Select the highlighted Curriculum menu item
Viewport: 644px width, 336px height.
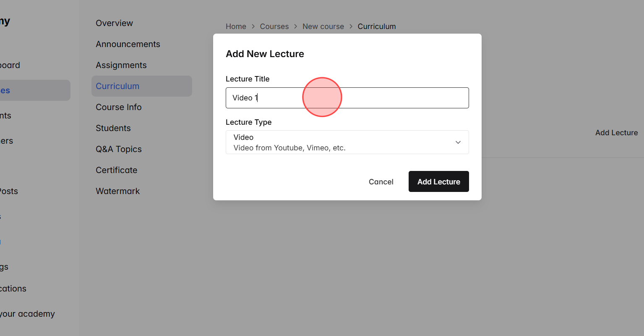click(117, 86)
